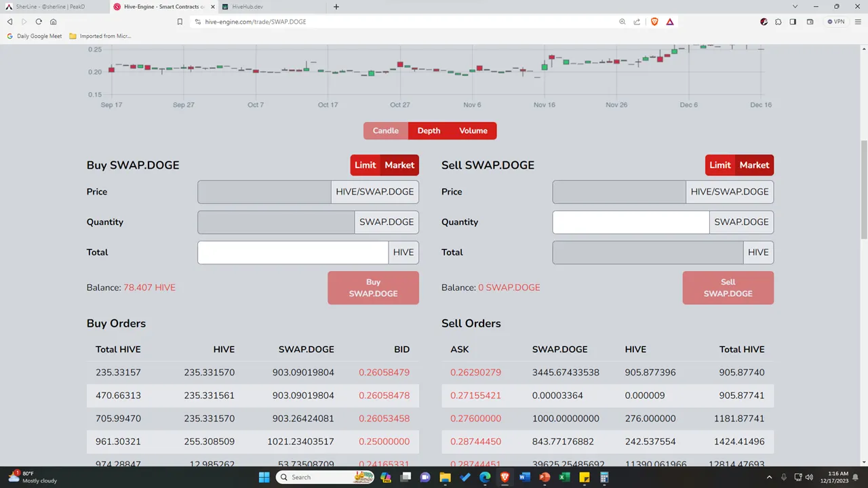Open Calculator from the taskbar
Viewport: 868px width, 488px height.
pos(604,477)
